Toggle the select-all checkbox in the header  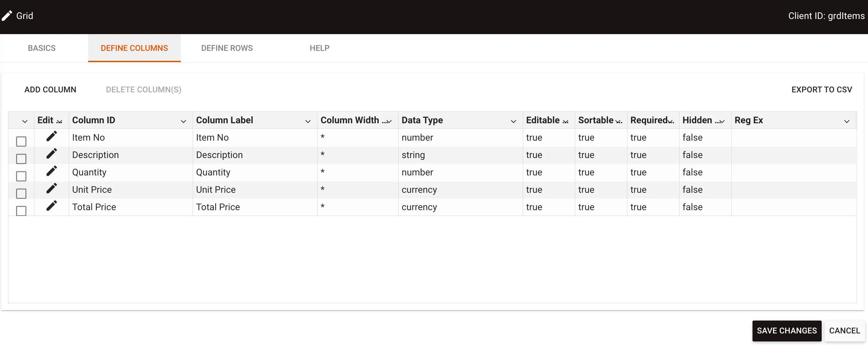click(24, 121)
